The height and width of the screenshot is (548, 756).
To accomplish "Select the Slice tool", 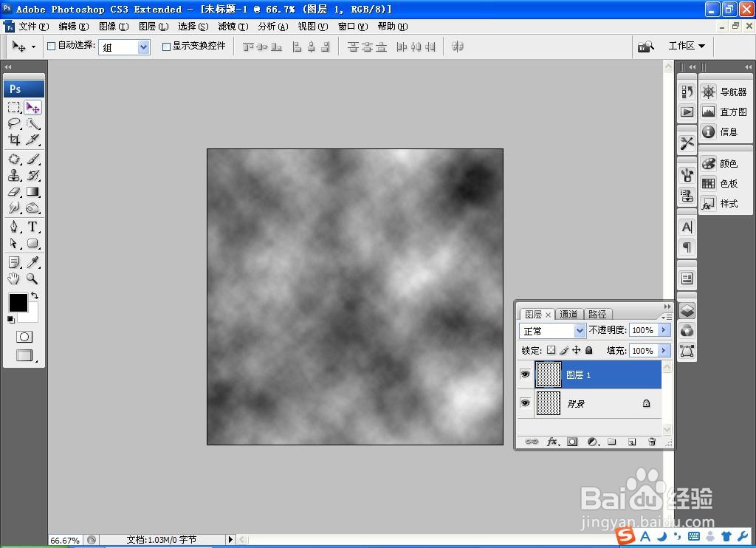I will click(32, 140).
